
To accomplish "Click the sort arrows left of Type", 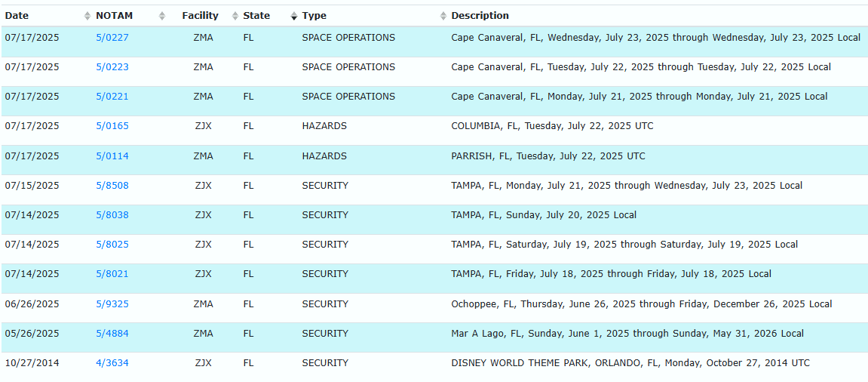I will click(x=294, y=16).
